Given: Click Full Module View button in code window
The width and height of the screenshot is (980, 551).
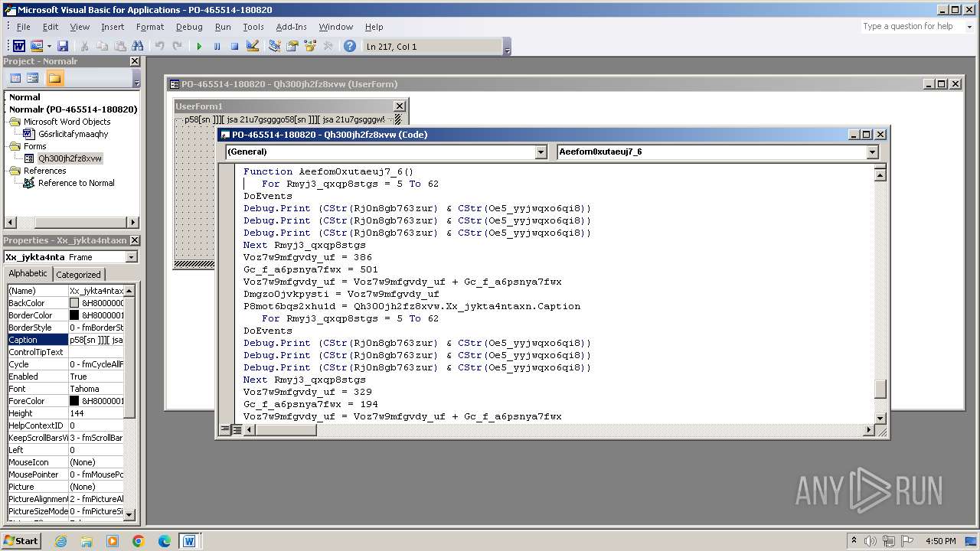Looking at the screenshot, I should coord(237,430).
